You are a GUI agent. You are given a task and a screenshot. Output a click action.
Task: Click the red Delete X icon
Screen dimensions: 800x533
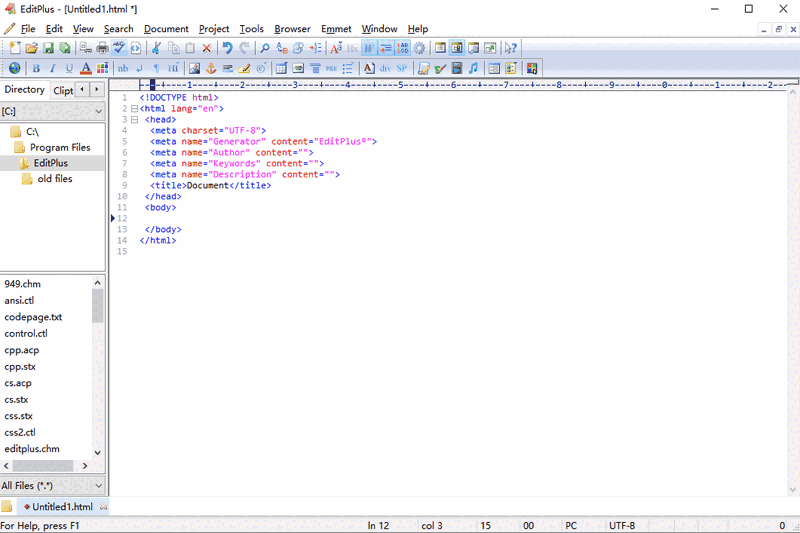coord(207,48)
